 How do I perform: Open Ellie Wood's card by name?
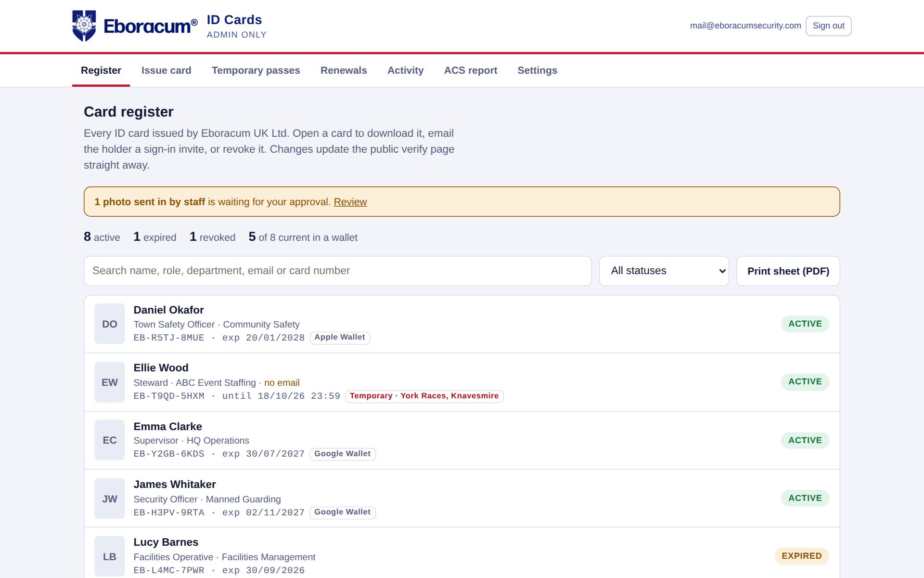161,368
